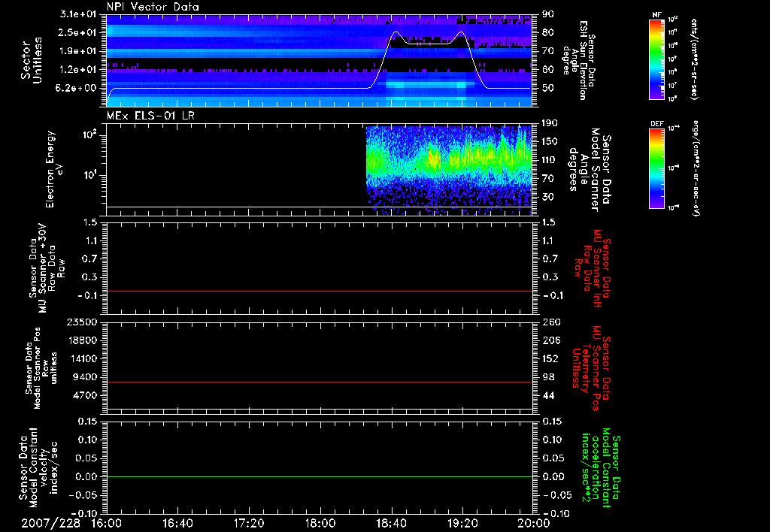Click the 'MU Scanner +30V Raw Data' axis title
770x532 pixels.
pyautogui.click(x=47, y=268)
